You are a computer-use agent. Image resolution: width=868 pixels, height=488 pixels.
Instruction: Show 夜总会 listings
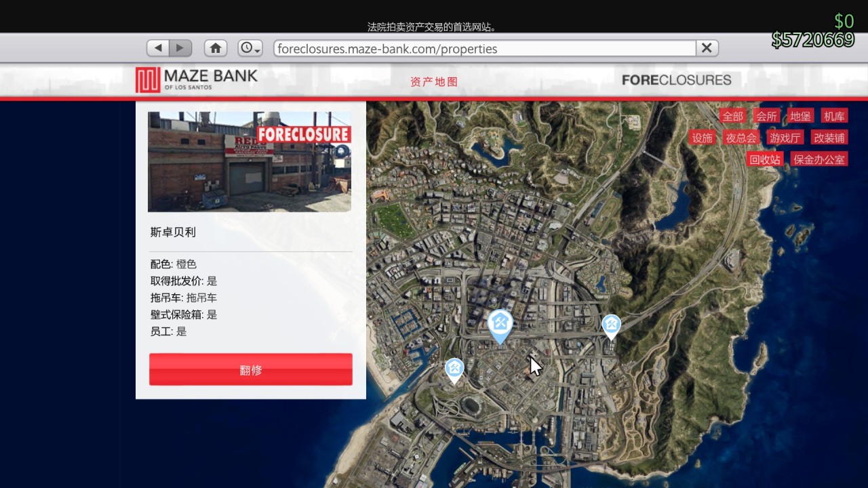coord(741,138)
